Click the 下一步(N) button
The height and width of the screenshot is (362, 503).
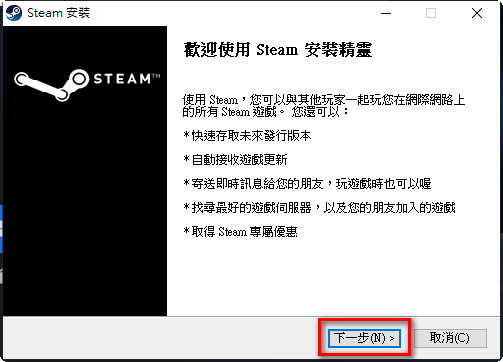pos(364,338)
